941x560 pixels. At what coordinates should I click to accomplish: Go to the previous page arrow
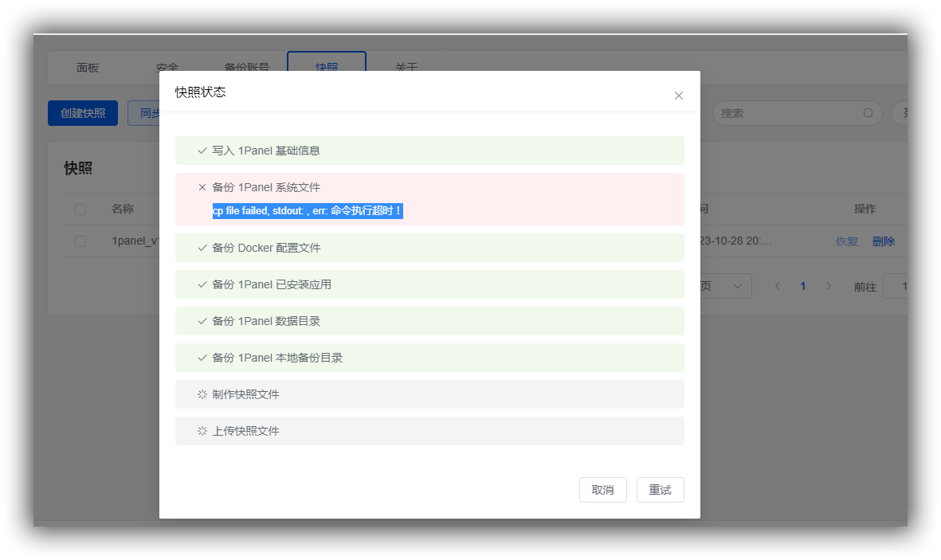pos(777,286)
